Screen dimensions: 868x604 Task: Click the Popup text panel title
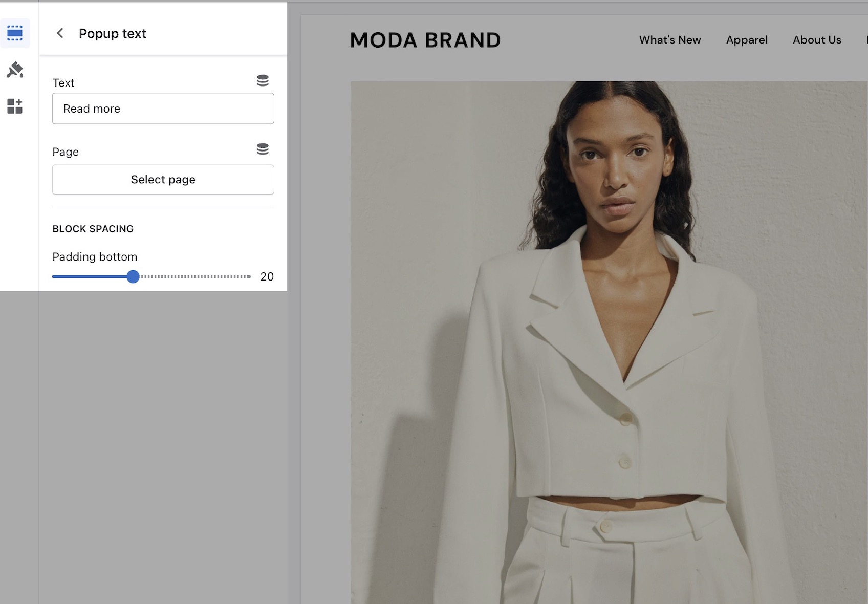(x=112, y=33)
